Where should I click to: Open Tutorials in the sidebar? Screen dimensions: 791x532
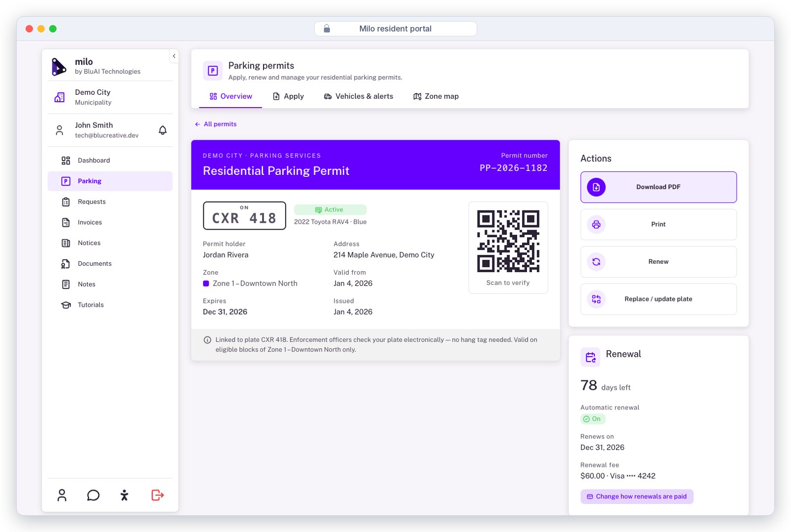(110, 305)
